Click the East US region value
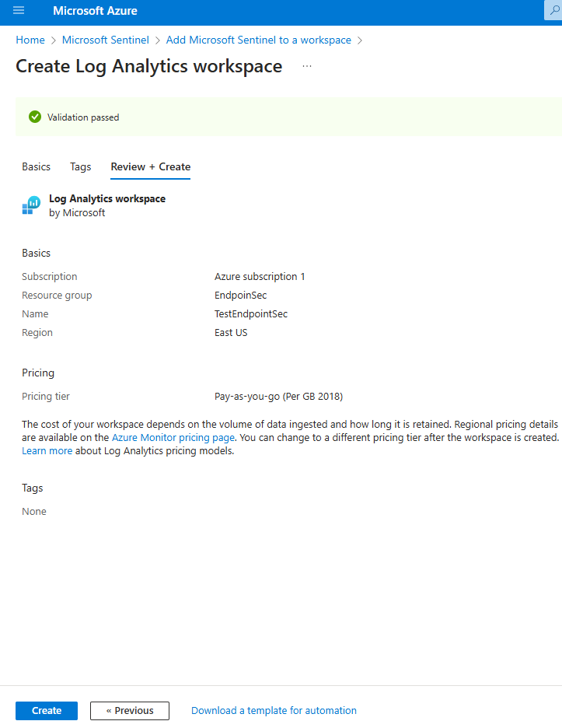Viewport: 562px width, 728px height. 231,332
